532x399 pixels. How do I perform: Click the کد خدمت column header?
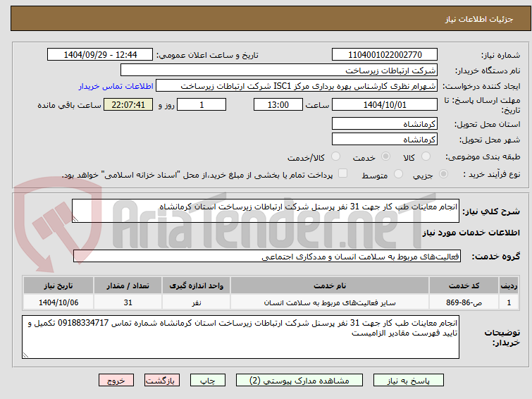coord(464,286)
